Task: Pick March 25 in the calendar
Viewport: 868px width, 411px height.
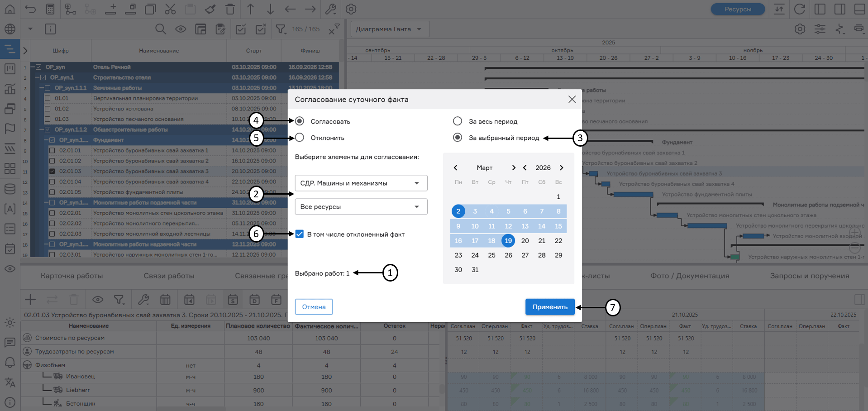Action: pyautogui.click(x=491, y=255)
